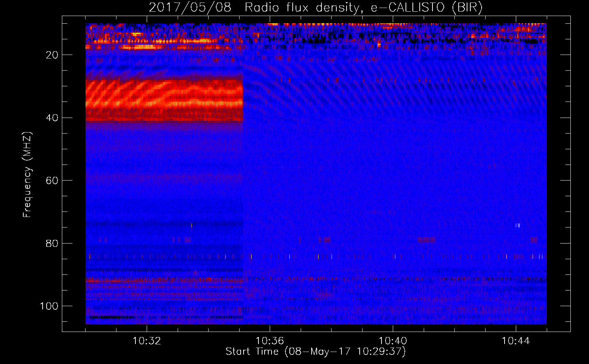Image resolution: width=589 pixels, height=364 pixels.
Task: Click the "Start Time (08-May-17 10:29:37)" label
Action: (x=316, y=352)
